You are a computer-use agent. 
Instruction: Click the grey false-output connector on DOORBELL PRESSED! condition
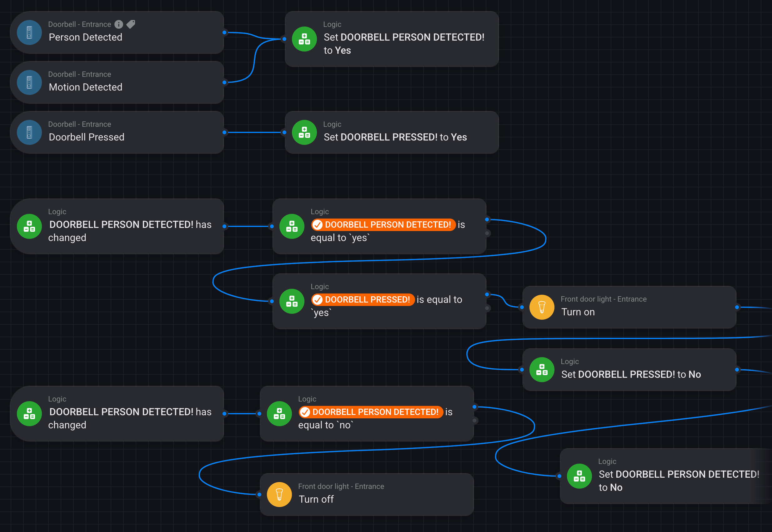(x=487, y=308)
